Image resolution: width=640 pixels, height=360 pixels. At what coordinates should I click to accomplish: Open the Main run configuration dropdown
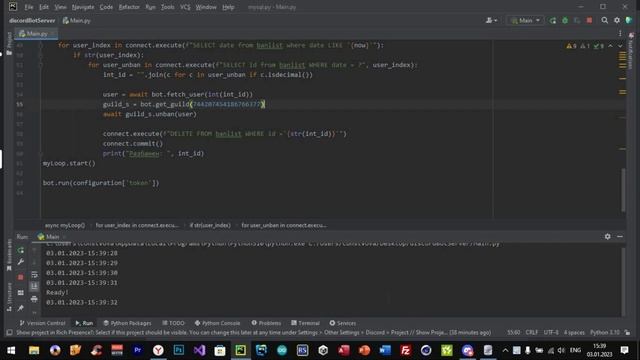(x=525, y=20)
